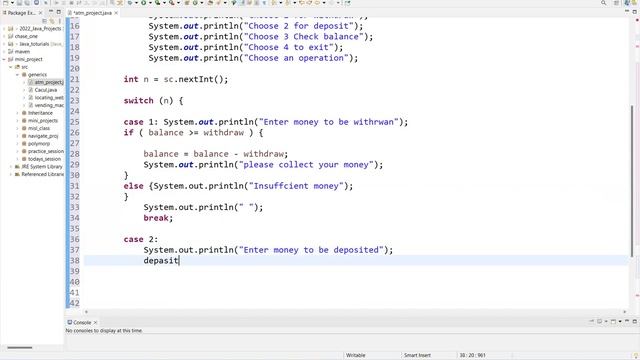Click the Save toolbar icon
The height and width of the screenshot is (360, 640).
19,3
